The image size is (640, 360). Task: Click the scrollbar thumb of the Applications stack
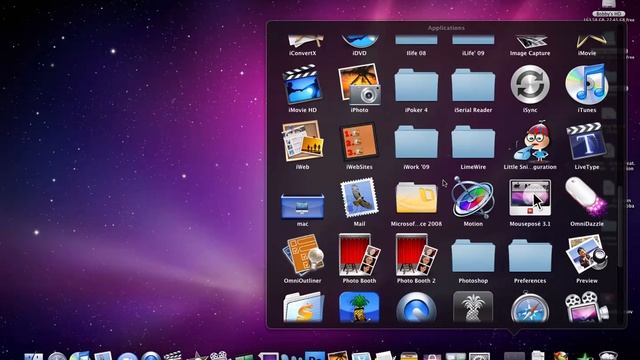[620, 227]
